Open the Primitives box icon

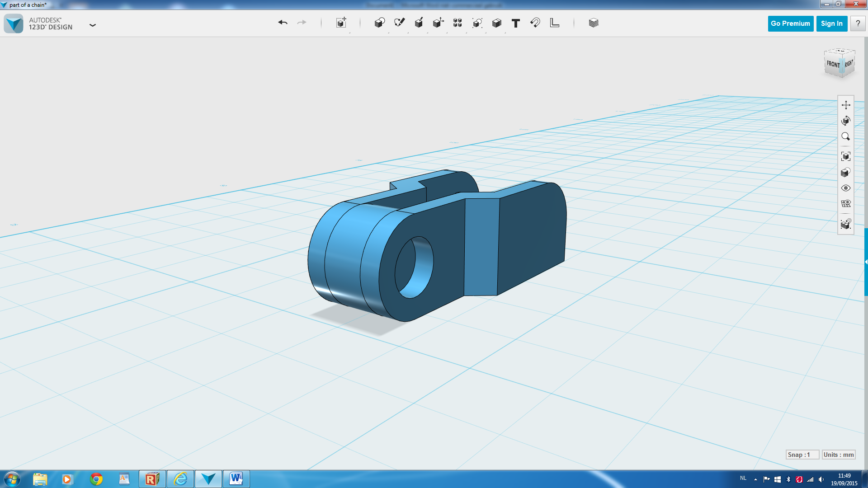[380, 23]
